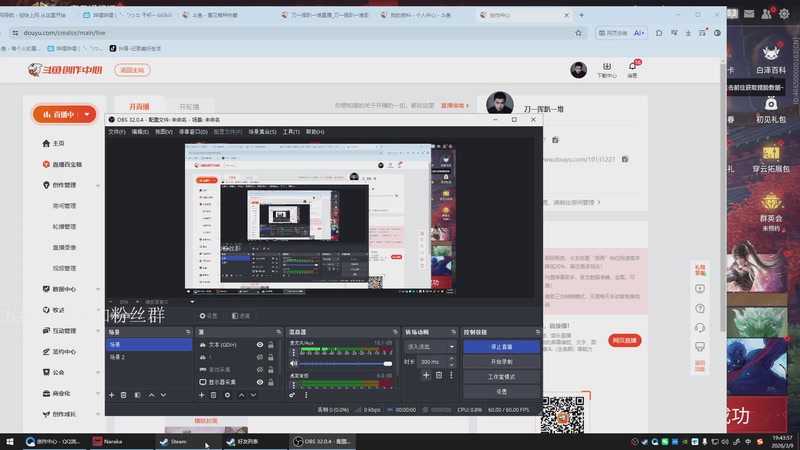Open Steam in the Windows taskbar
The height and width of the screenshot is (450, 800).
[186, 442]
